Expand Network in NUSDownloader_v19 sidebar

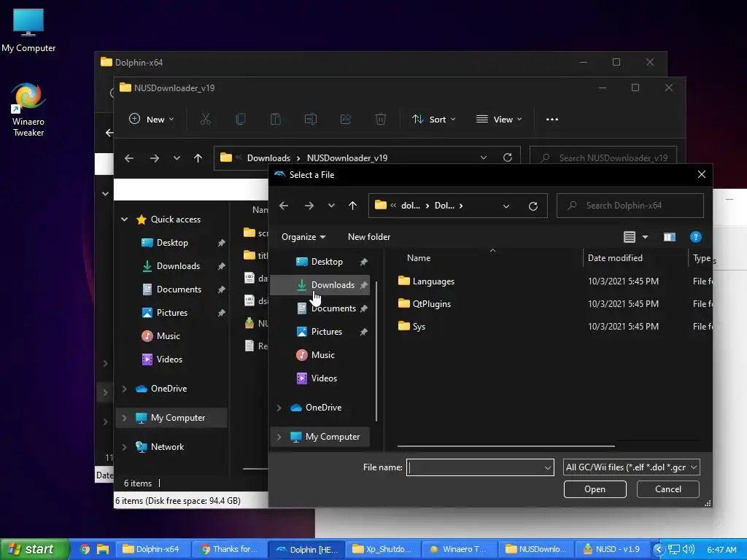[x=124, y=447]
